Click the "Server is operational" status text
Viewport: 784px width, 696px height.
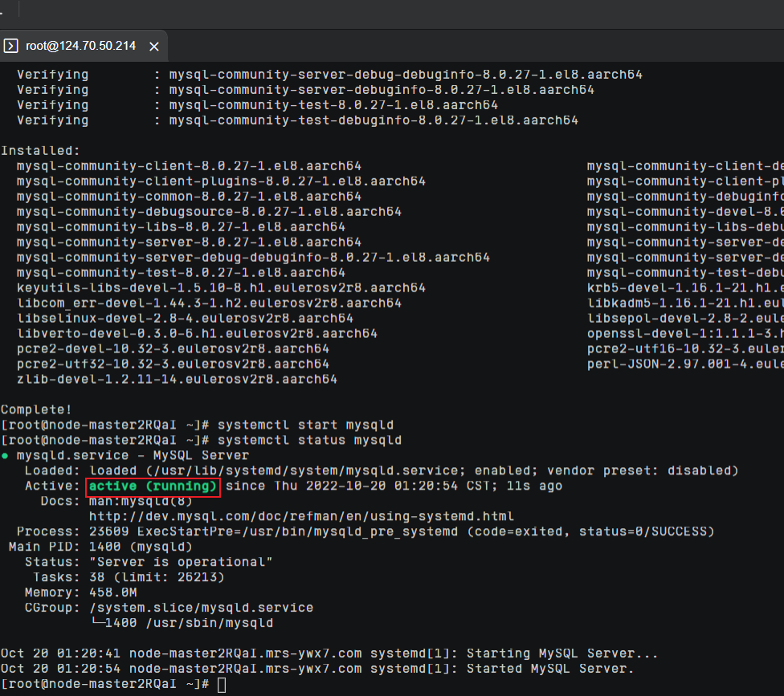pyautogui.click(x=181, y=562)
